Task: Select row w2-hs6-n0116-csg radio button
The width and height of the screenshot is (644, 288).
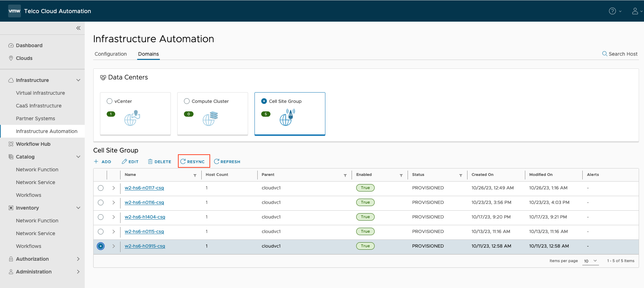Action: pos(101,203)
